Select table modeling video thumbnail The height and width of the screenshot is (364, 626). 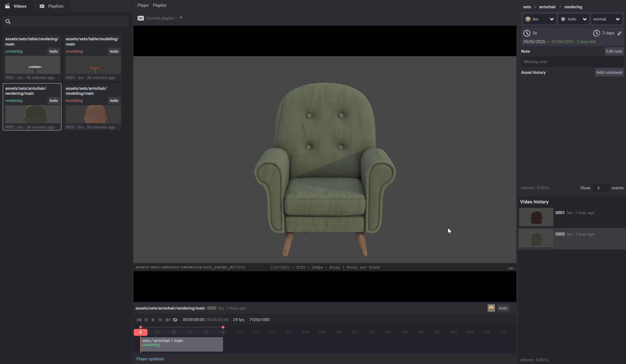tap(93, 65)
